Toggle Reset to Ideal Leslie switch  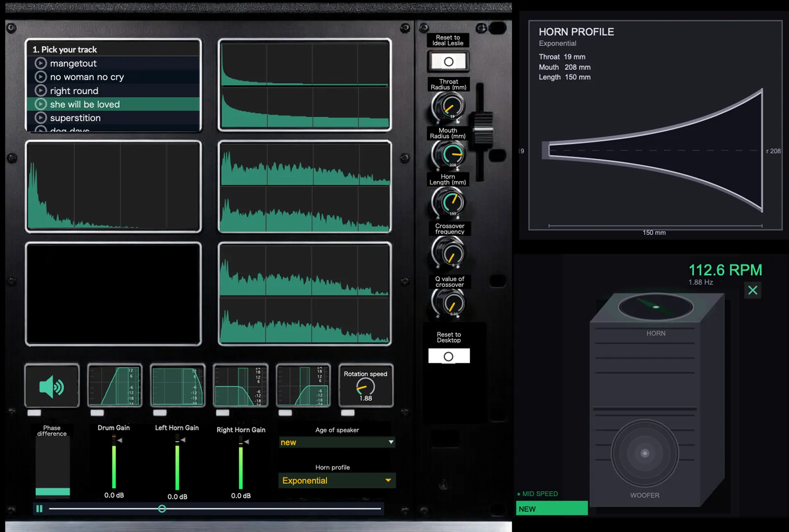point(448,61)
